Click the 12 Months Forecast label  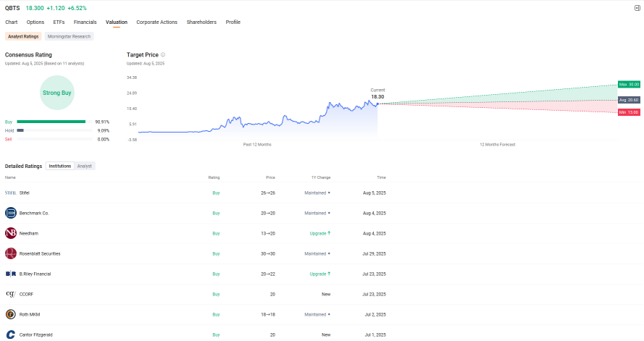pos(498,145)
